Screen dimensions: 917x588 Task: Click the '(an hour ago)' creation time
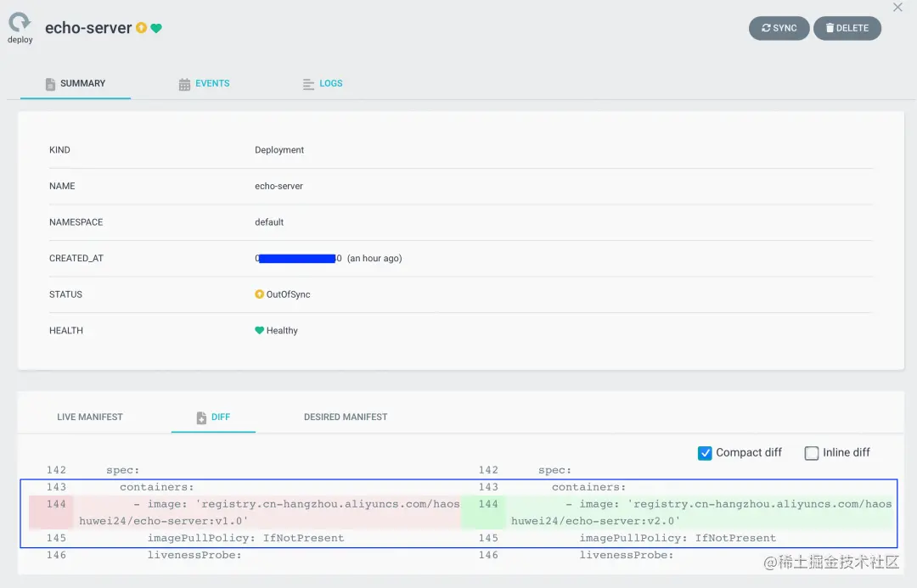374,258
